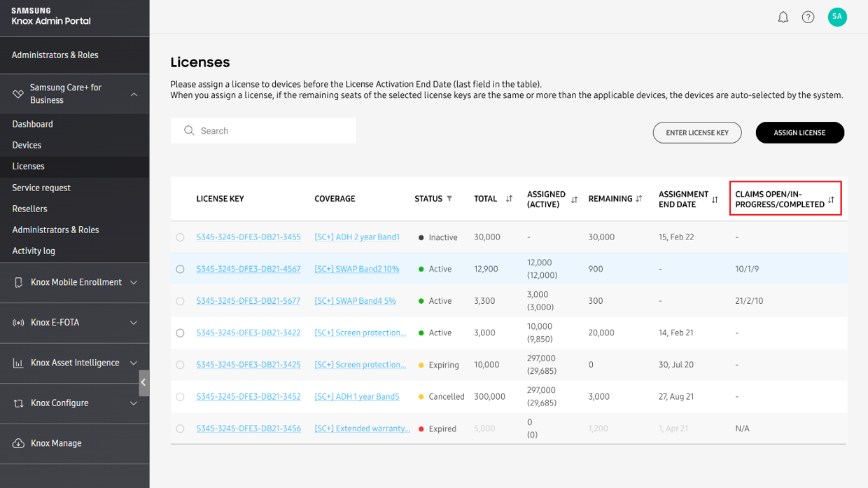
Task: Open the [SC+] SWAP Band2 10% coverage
Action: pos(357,269)
